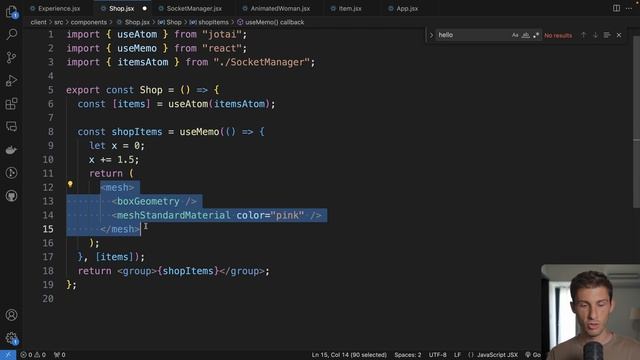Open errors and warnings count in status bar
This screenshot has height=360, width=640.
(33, 355)
